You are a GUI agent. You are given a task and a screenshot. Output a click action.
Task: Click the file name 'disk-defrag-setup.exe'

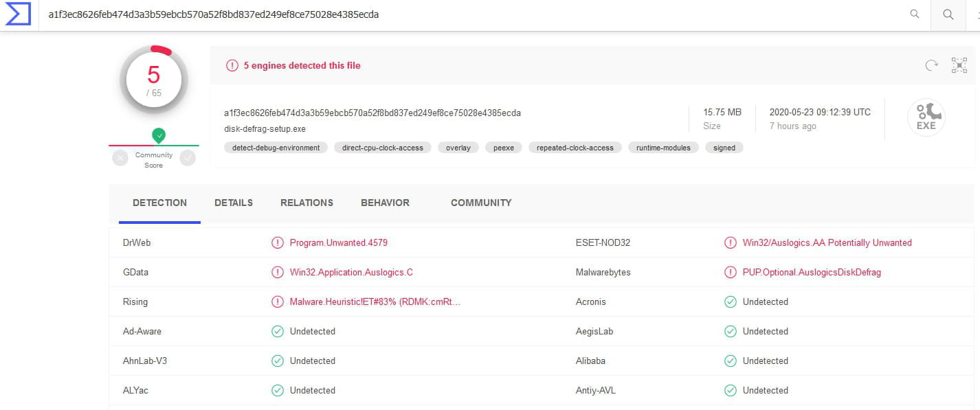point(265,128)
